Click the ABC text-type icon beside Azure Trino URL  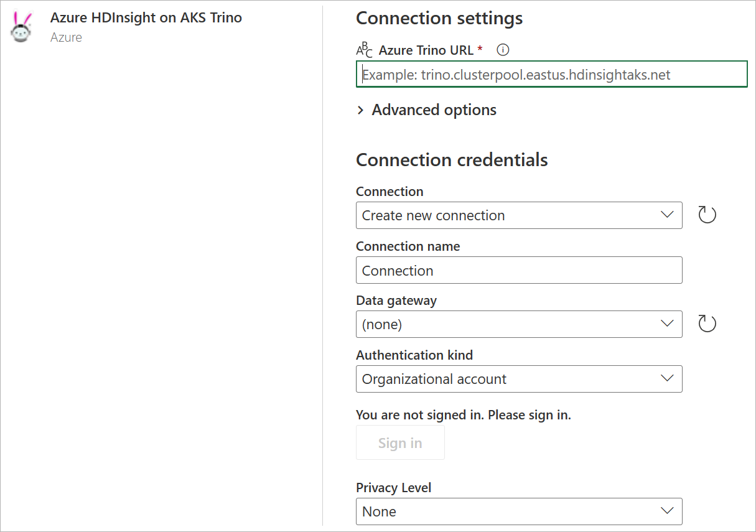coord(364,49)
